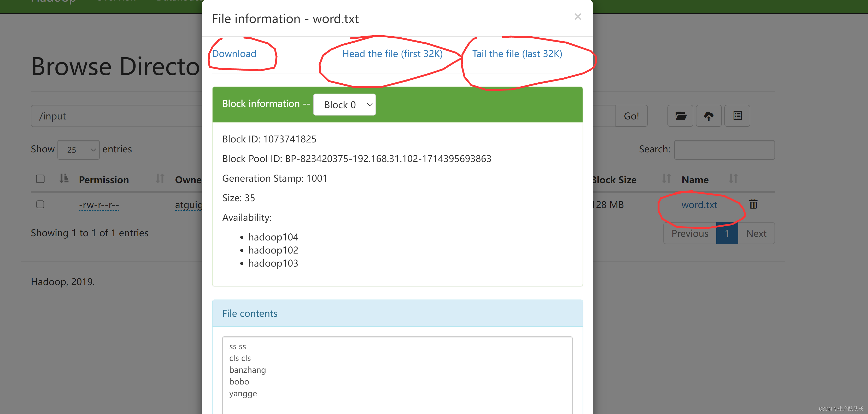Sort by the Permission column arrows
The image size is (868, 414).
pyautogui.click(x=160, y=178)
